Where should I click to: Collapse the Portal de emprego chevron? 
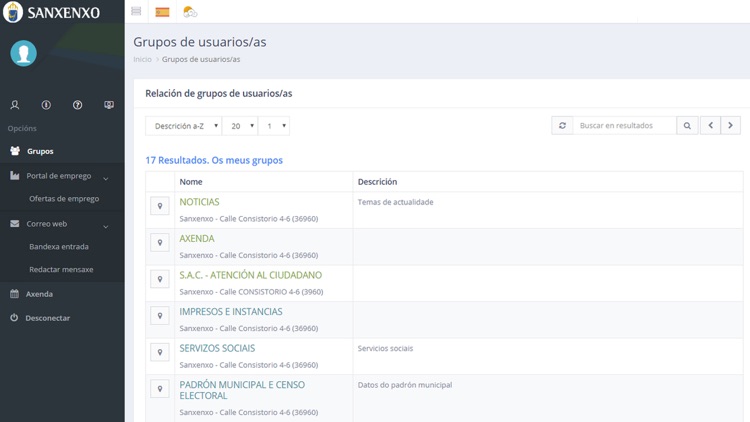pos(106,178)
